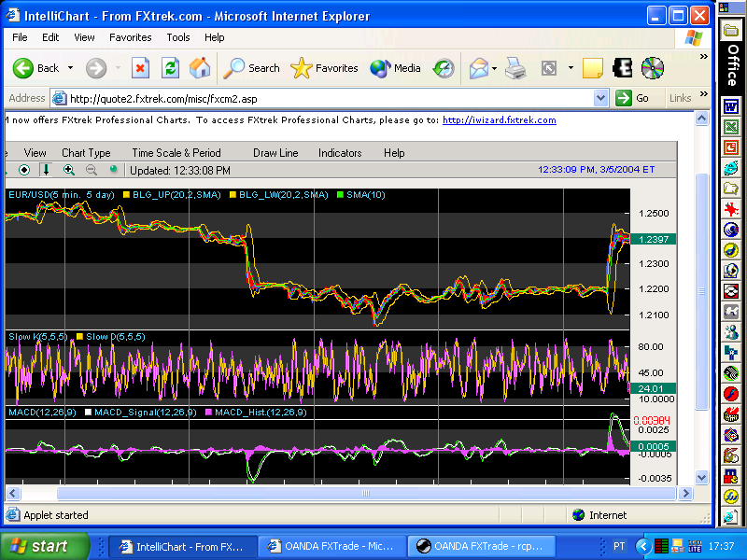Click the red Flash icon in Office bar

731,393
